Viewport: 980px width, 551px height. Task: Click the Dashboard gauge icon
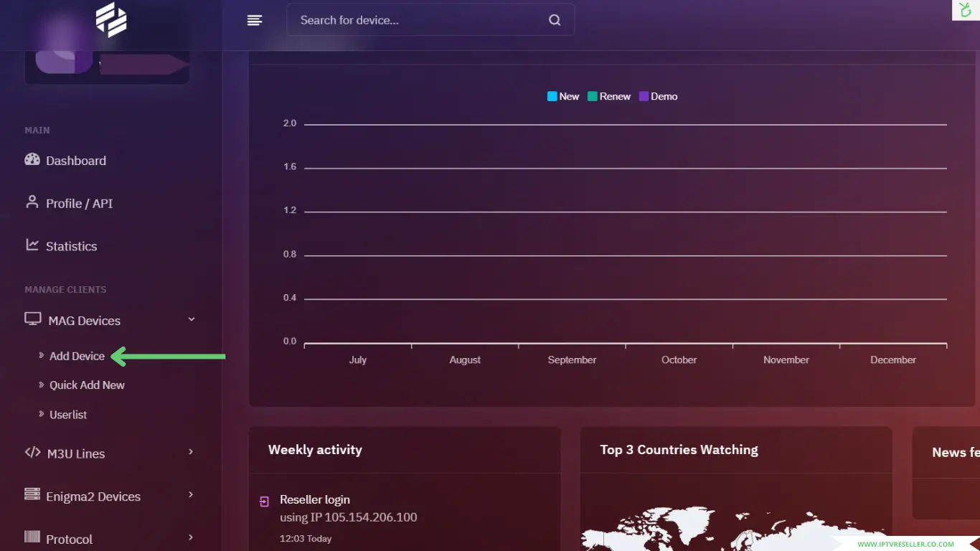click(32, 160)
